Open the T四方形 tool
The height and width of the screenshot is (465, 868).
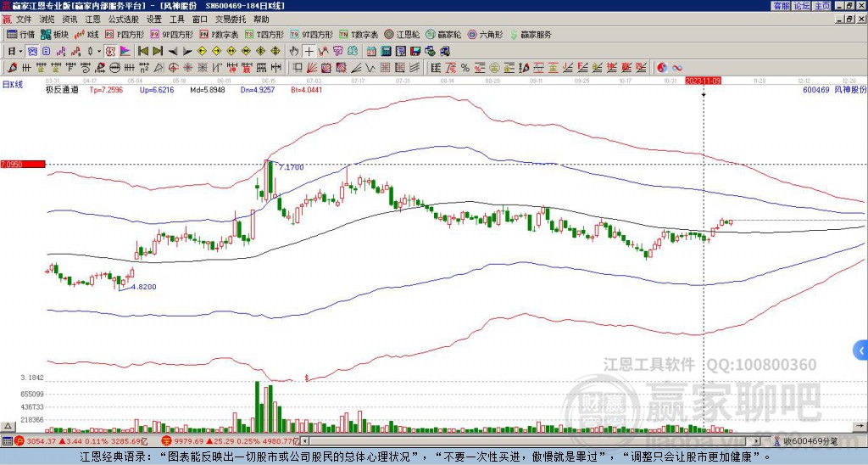[x=264, y=34]
